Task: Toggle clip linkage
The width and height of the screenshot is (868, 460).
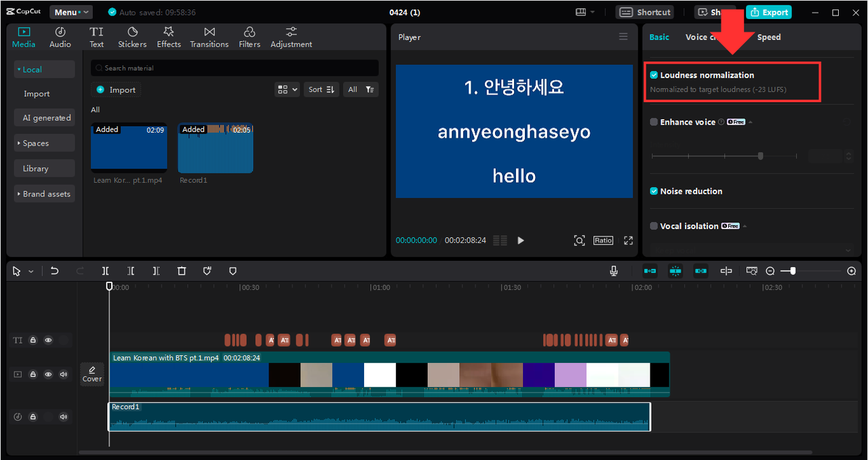Action: pos(701,271)
